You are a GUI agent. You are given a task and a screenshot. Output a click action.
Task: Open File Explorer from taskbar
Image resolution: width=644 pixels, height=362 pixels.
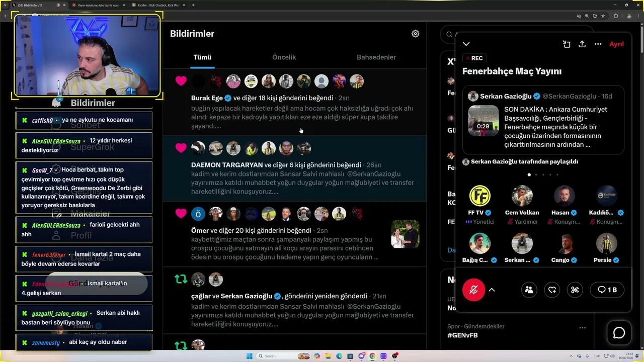(328, 356)
